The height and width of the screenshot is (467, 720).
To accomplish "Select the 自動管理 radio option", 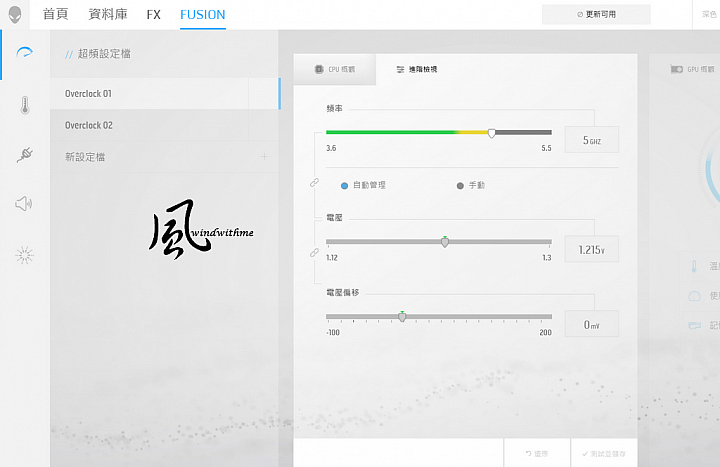I will tap(344, 186).
